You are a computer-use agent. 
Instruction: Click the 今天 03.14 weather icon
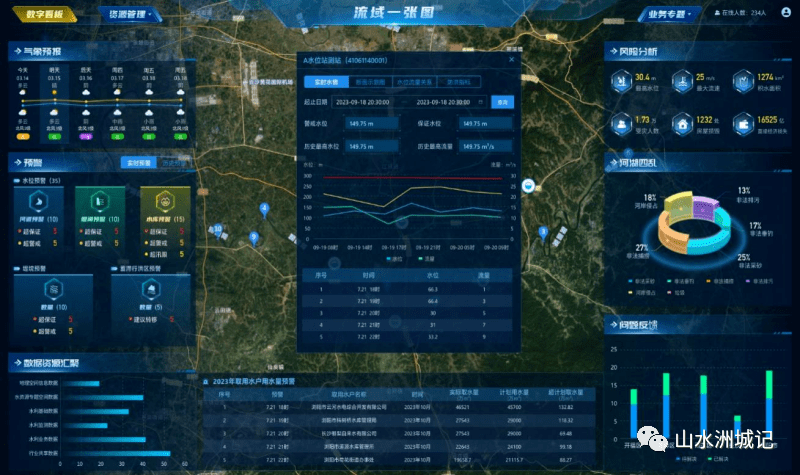pos(22,92)
